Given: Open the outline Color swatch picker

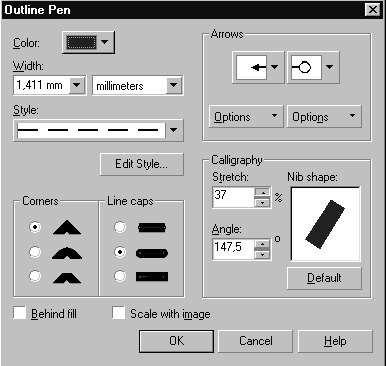Looking at the screenshot, I should tap(88, 42).
